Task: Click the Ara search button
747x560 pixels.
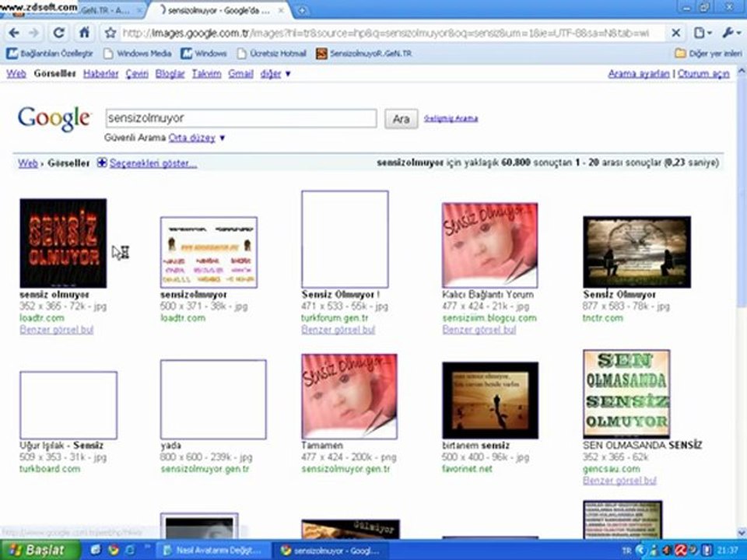Action: [402, 118]
